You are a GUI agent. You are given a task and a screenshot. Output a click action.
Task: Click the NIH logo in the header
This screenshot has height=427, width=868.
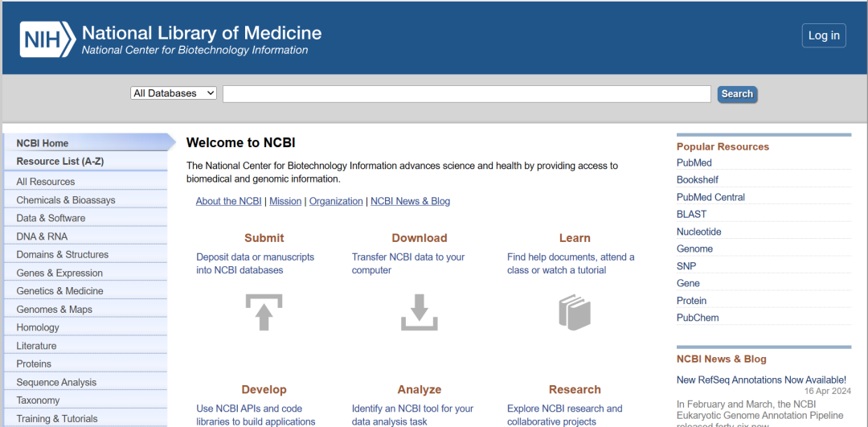pyautogui.click(x=47, y=39)
